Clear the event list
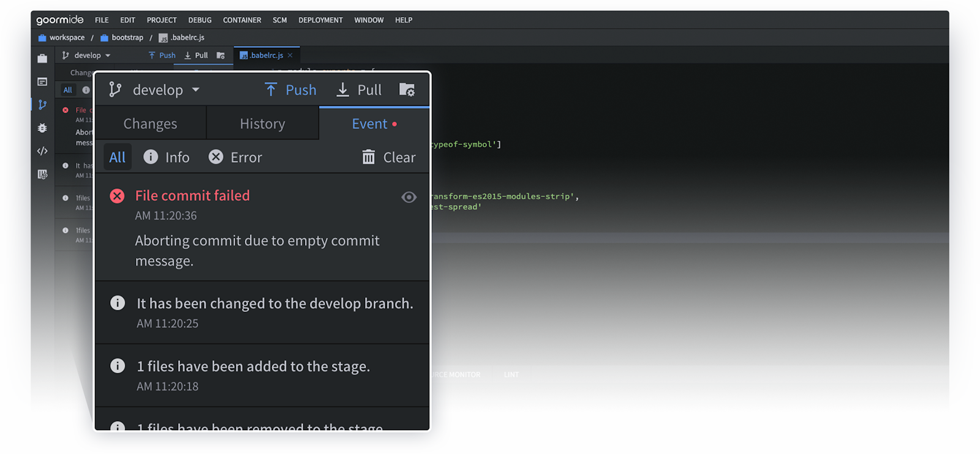Screen dimensions: 980x454 click(389, 157)
